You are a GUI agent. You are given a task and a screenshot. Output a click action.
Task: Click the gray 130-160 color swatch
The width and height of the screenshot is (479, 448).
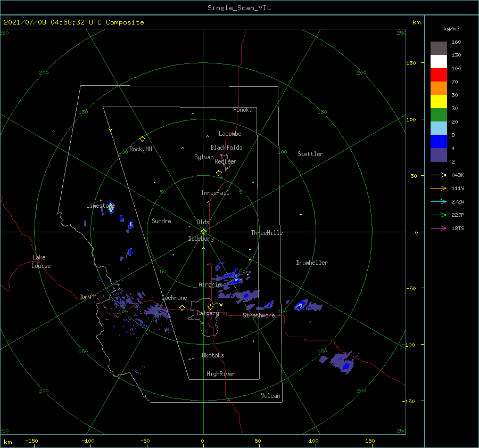click(x=439, y=48)
